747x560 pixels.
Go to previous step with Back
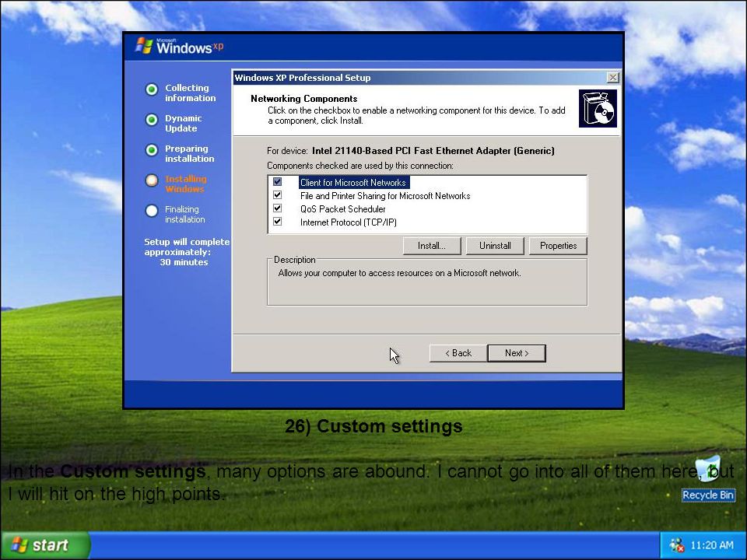(x=458, y=353)
